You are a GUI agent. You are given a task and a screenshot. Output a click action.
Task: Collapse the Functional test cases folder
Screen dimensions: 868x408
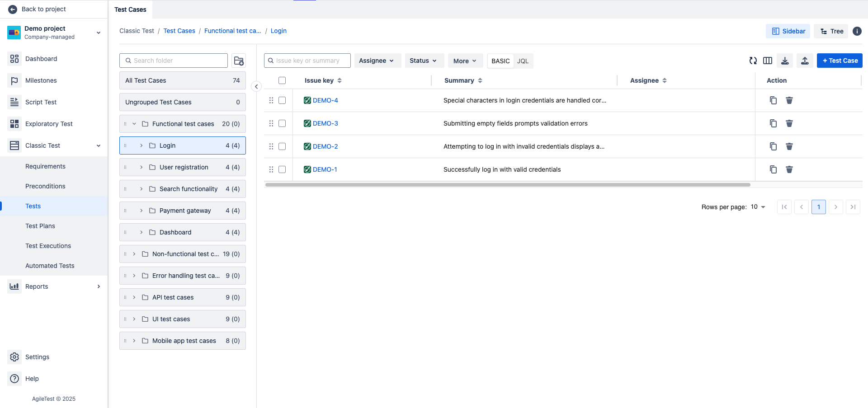(x=134, y=123)
